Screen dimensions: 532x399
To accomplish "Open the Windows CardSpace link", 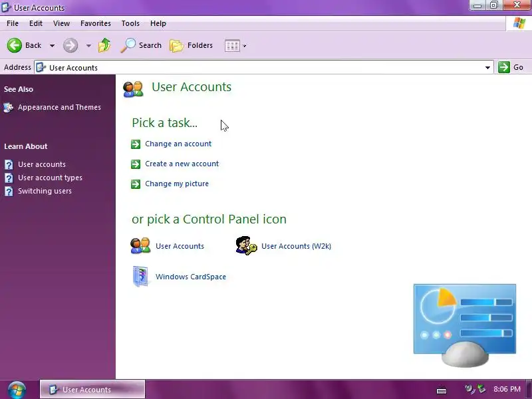I will point(191,277).
